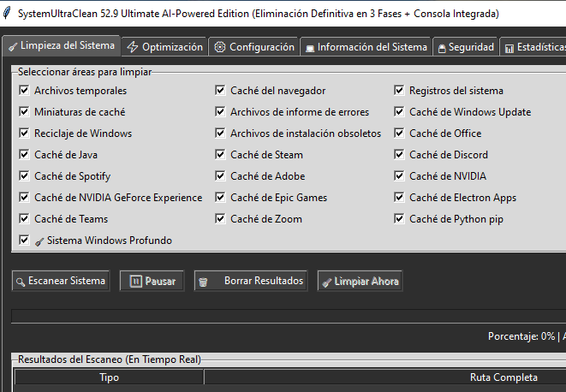
Task: Click the feather app icon in title bar
Action: pos(8,14)
